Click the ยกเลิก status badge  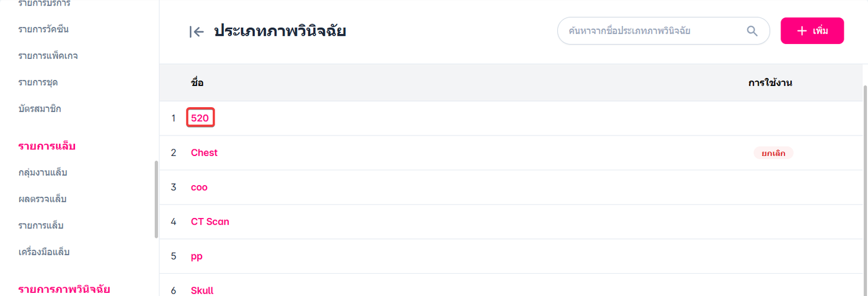[x=773, y=152]
